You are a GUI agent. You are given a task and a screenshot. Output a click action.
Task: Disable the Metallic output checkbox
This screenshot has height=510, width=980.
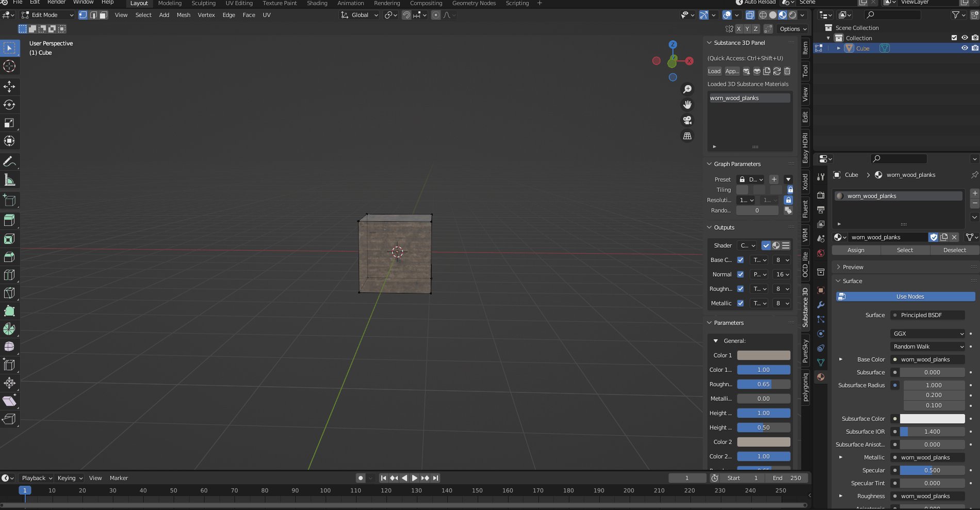741,303
